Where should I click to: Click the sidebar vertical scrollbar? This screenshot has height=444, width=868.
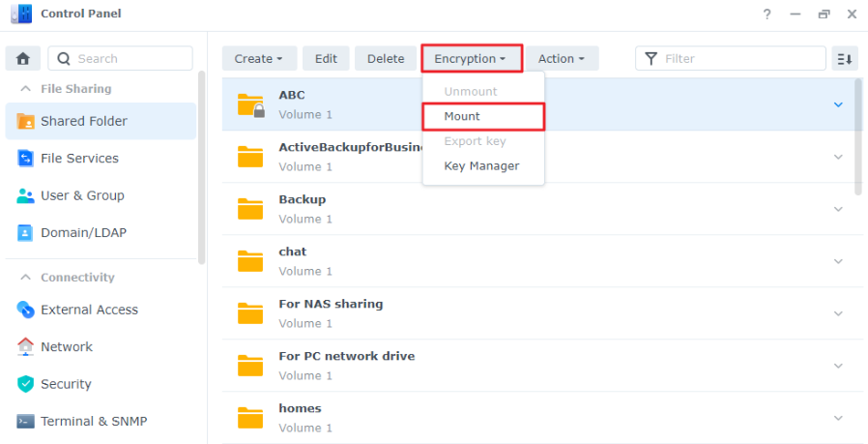201,167
